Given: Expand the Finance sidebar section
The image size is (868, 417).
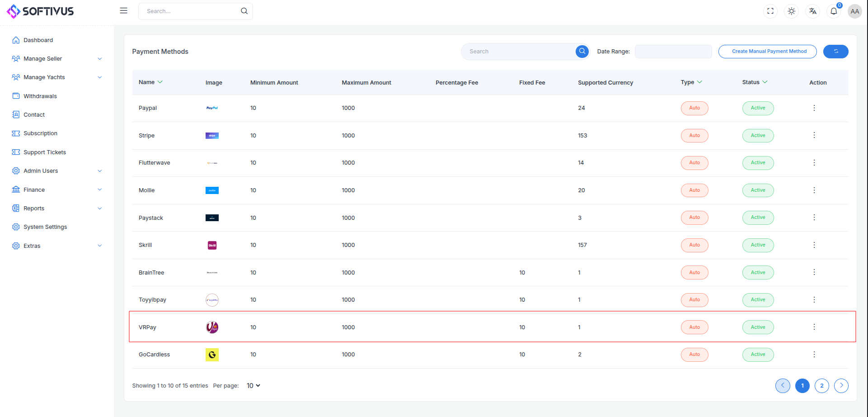Looking at the screenshot, I should (x=57, y=190).
